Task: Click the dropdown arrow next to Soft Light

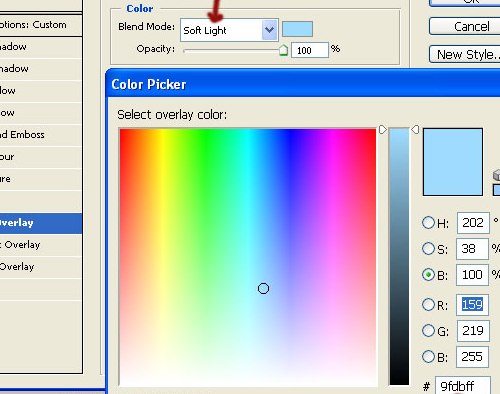Action: point(269,30)
